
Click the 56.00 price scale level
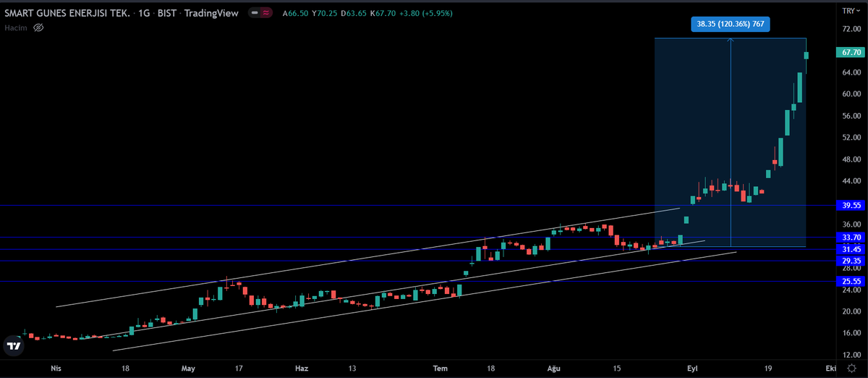point(851,116)
